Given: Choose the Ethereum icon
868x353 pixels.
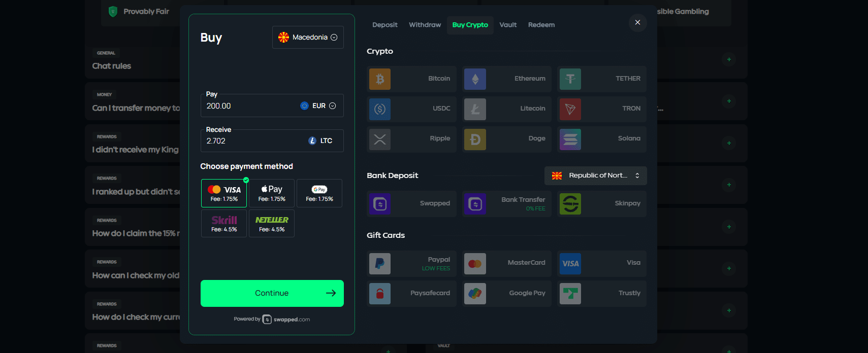Looking at the screenshot, I should pyautogui.click(x=475, y=79).
